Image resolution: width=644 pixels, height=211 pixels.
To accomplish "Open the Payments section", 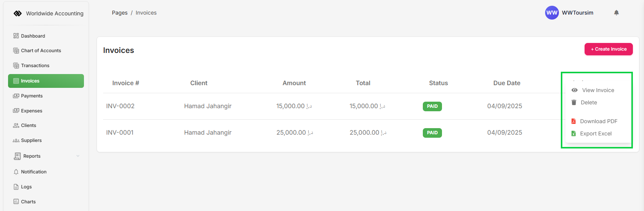I will tap(32, 96).
